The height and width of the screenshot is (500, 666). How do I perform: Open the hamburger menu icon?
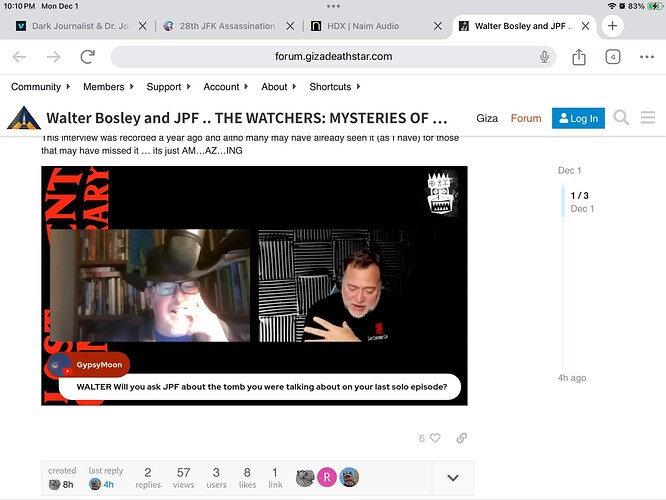click(x=647, y=118)
